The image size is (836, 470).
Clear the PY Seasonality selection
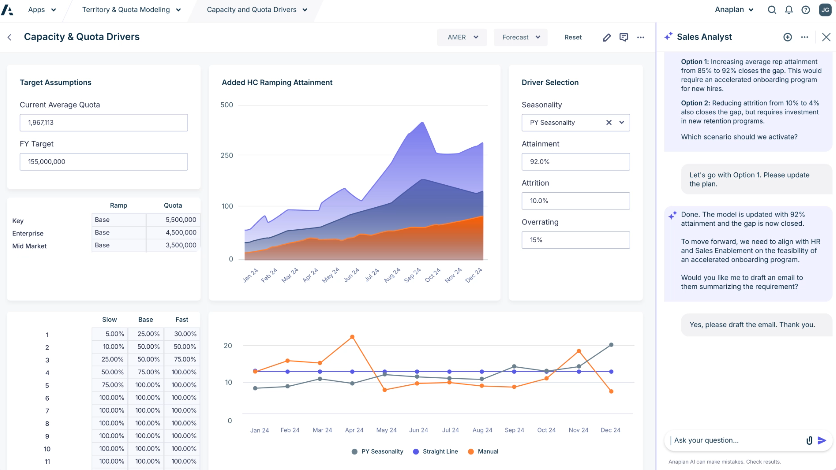608,122
